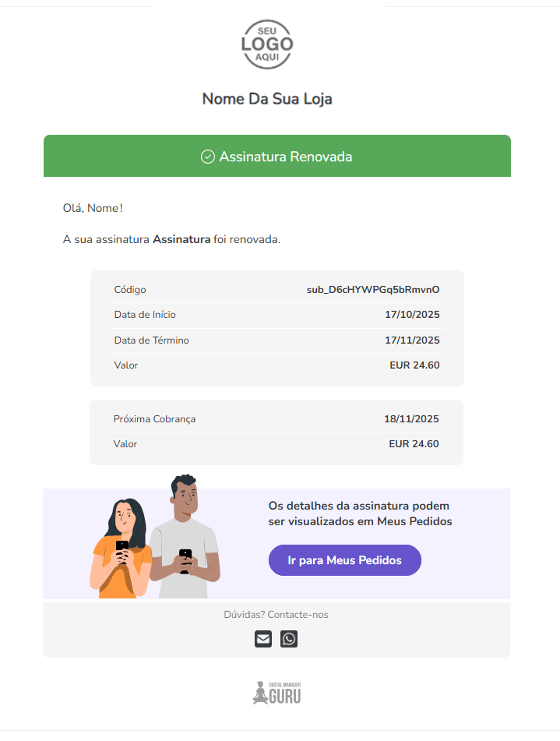Image resolution: width=560 pixels, height=741 pixels.
Task: Click the Próxima Cobrança date 18/11/2025
Action: [413, 418]
